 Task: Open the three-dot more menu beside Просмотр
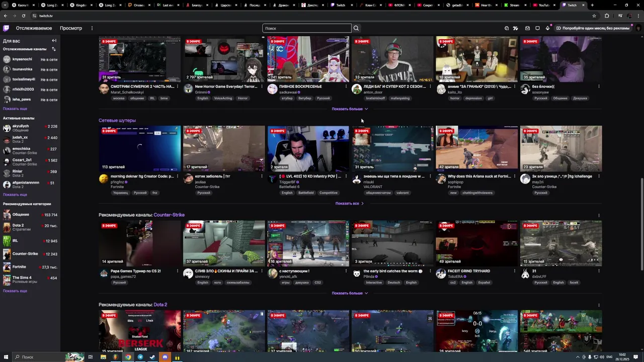click(x=92, y=28)
